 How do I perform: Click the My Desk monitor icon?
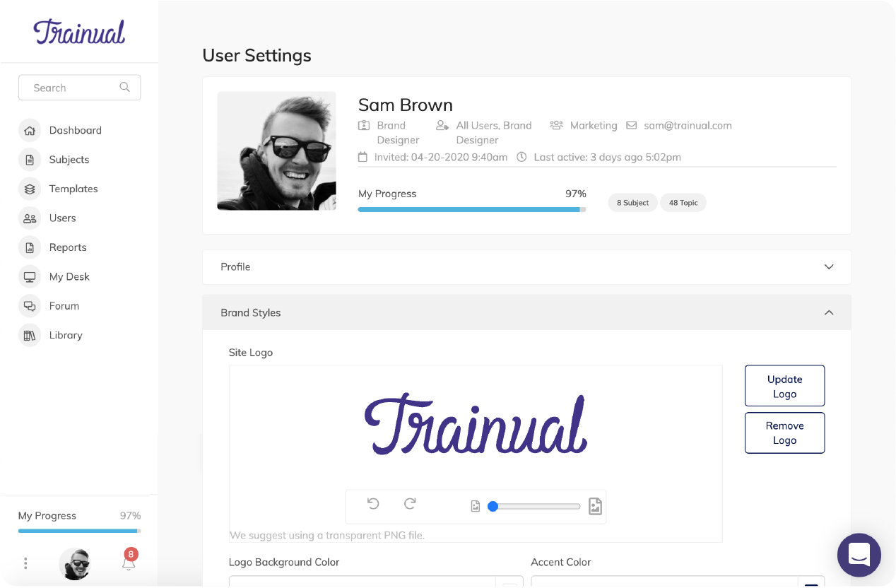pos(30,277)
